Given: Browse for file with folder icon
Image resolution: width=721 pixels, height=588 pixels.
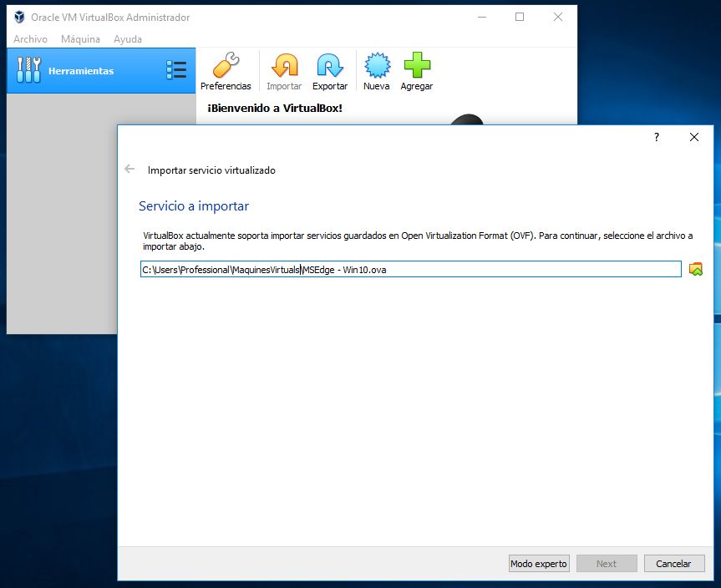Looking at the screenshot, I should click(x=695, y=269).
